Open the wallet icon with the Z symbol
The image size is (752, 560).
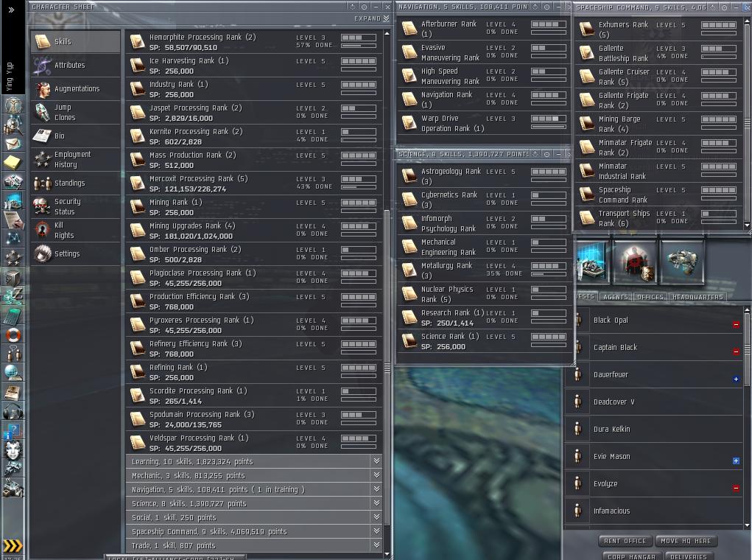click(x=13, y=295)
